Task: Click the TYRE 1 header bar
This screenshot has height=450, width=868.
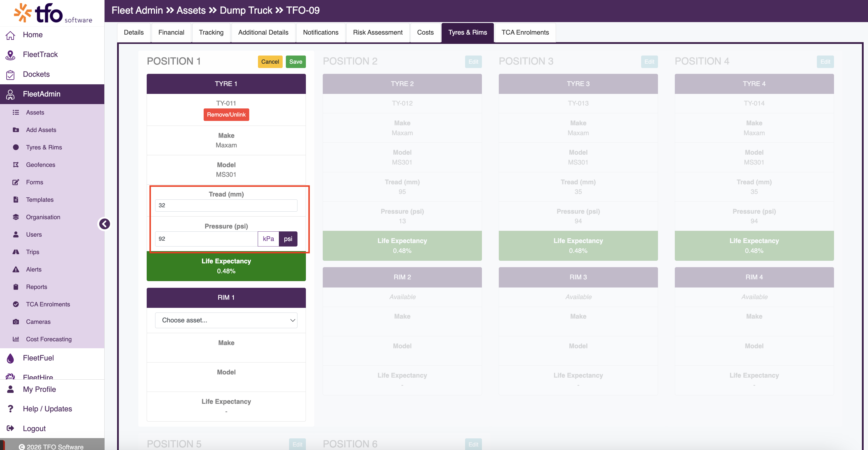Action: click(x=226, y=84)
